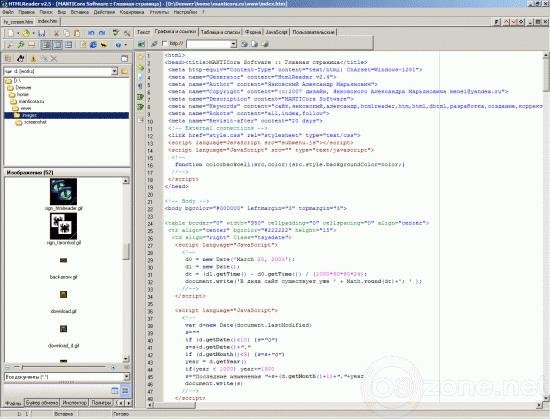Click the thumbnails view icon below the file filter

click(x=125, y=390)
